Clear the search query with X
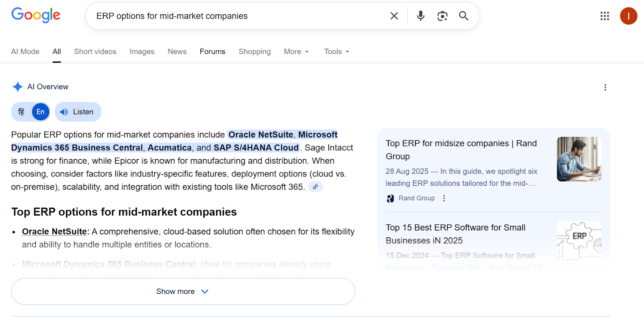 [394, 16]
